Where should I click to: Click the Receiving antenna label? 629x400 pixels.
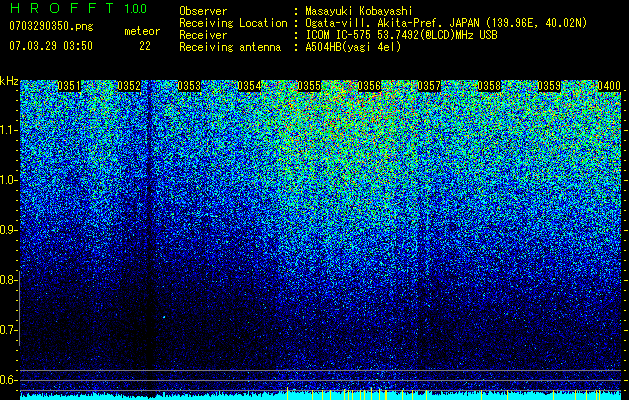tap(230, 47)
